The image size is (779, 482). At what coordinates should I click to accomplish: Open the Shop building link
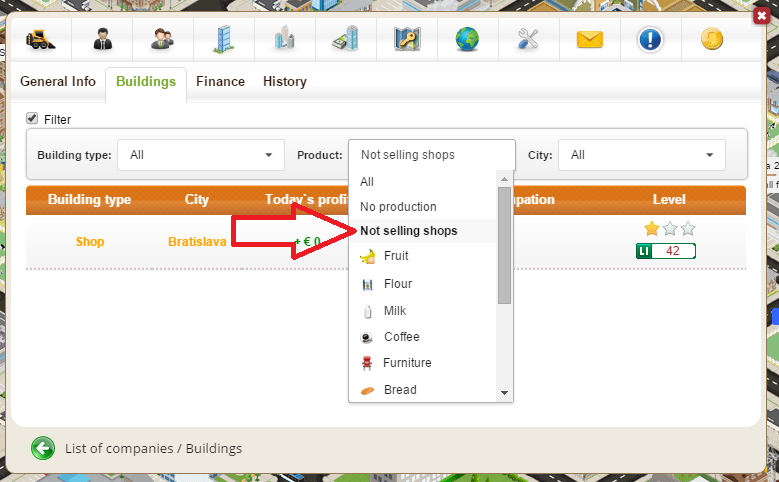(x=90, y=242)
